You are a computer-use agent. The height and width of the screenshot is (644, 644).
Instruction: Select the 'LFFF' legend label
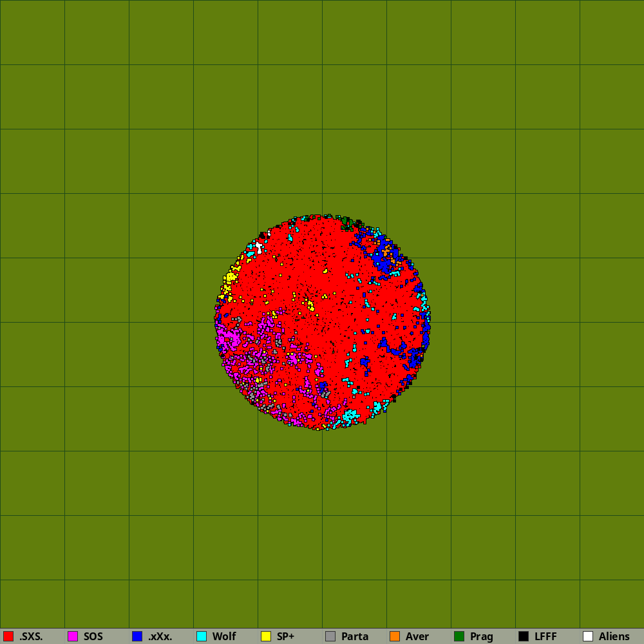546,637
